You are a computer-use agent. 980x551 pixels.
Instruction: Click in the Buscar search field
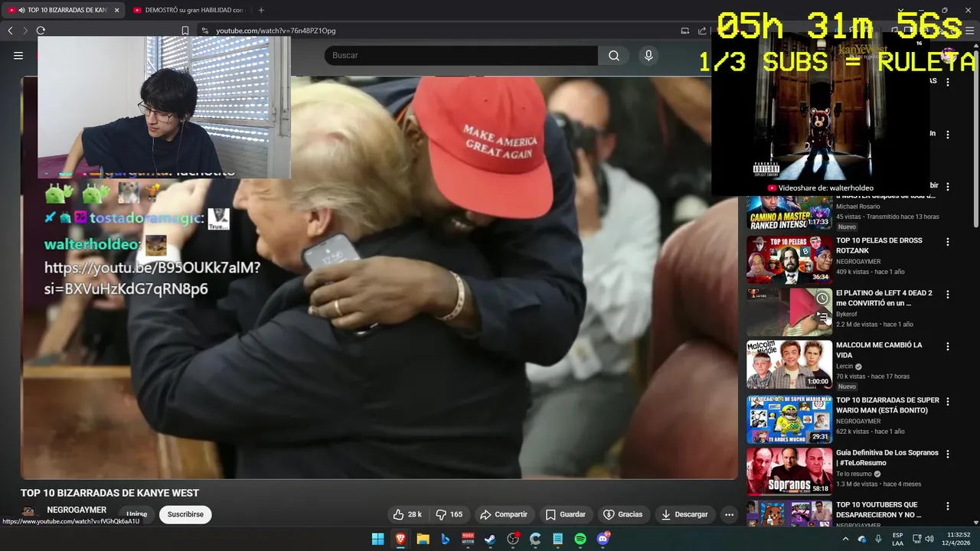coord(461,55)
